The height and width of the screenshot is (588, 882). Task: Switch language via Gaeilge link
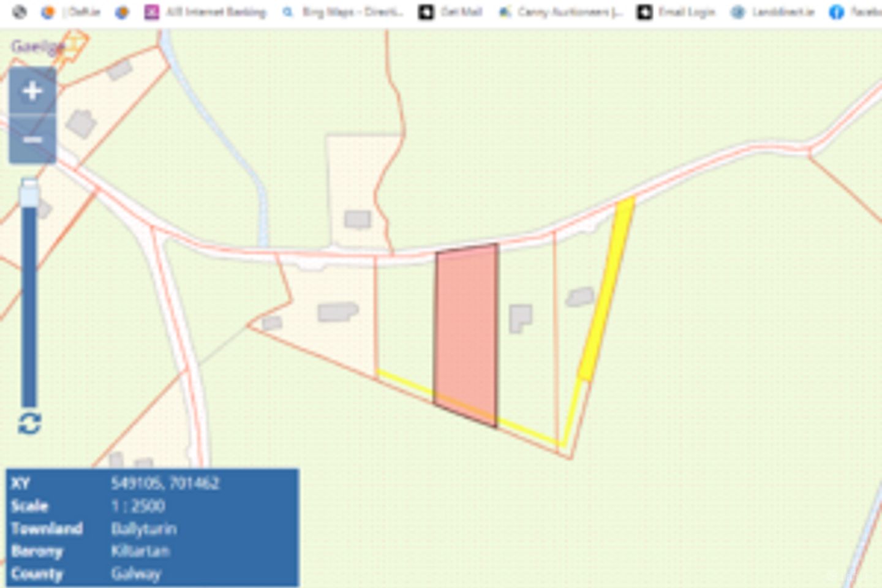tap(37, 47)
